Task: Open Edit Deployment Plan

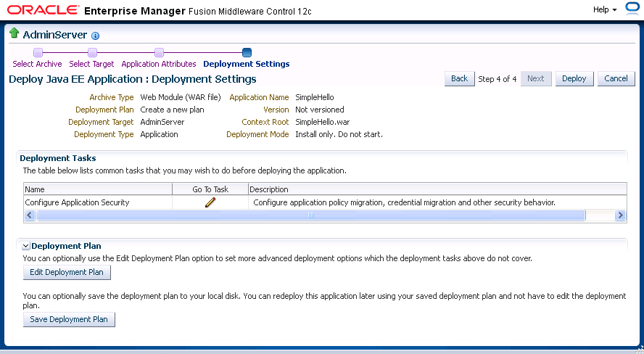Action: click(67, 272)
